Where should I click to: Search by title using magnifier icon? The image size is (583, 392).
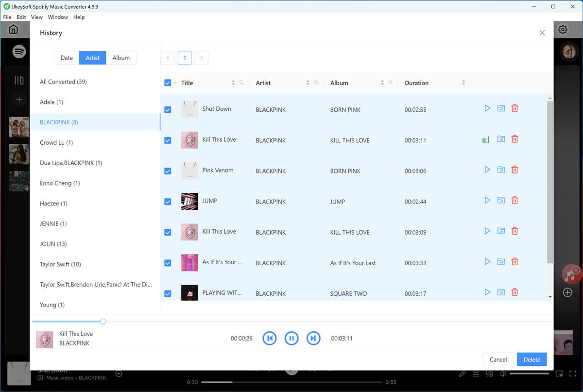[241, 83]
